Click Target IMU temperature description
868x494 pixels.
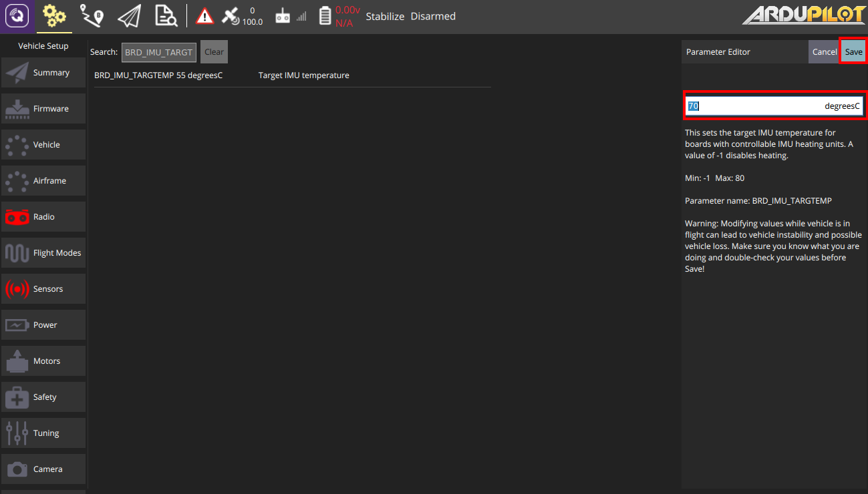304,75
